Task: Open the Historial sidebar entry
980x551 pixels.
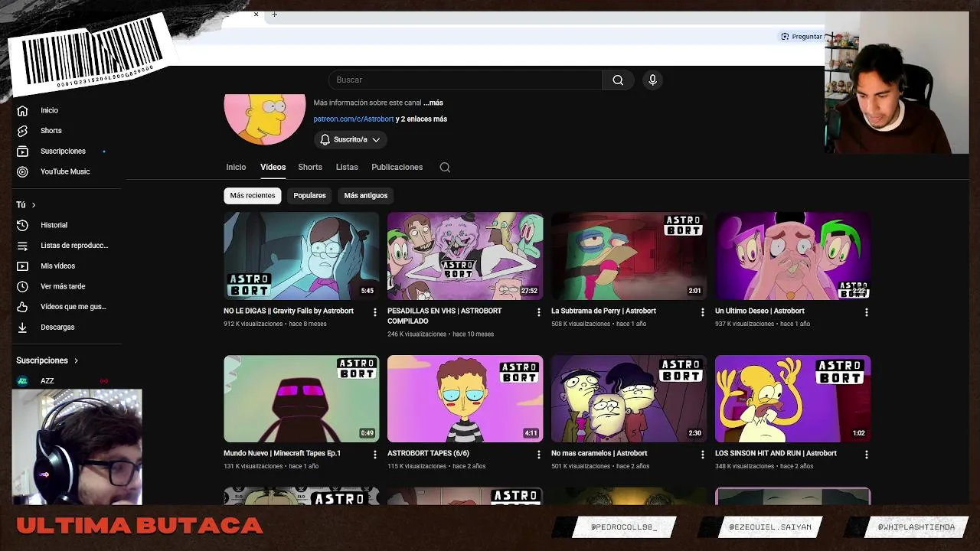Action: [x=54, y=225]
